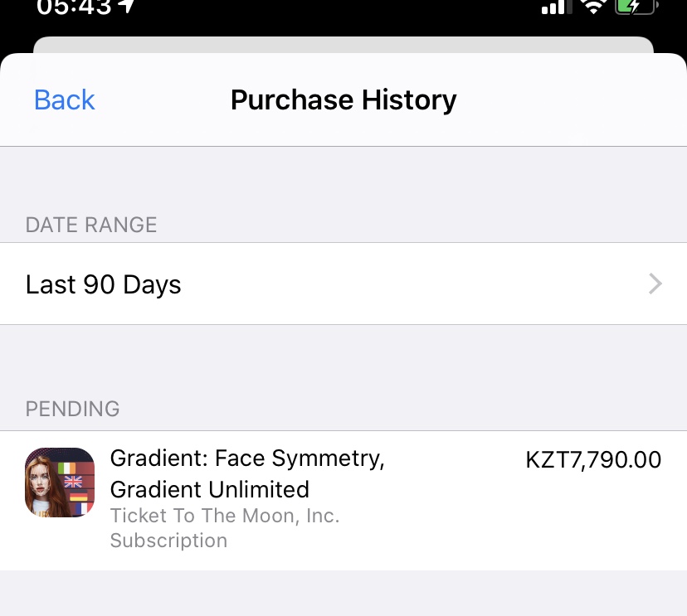Tap the Ticket To The Moon, Inc. developer name
The height and width of the screenshot is (616, 687).
click(225, 516)
